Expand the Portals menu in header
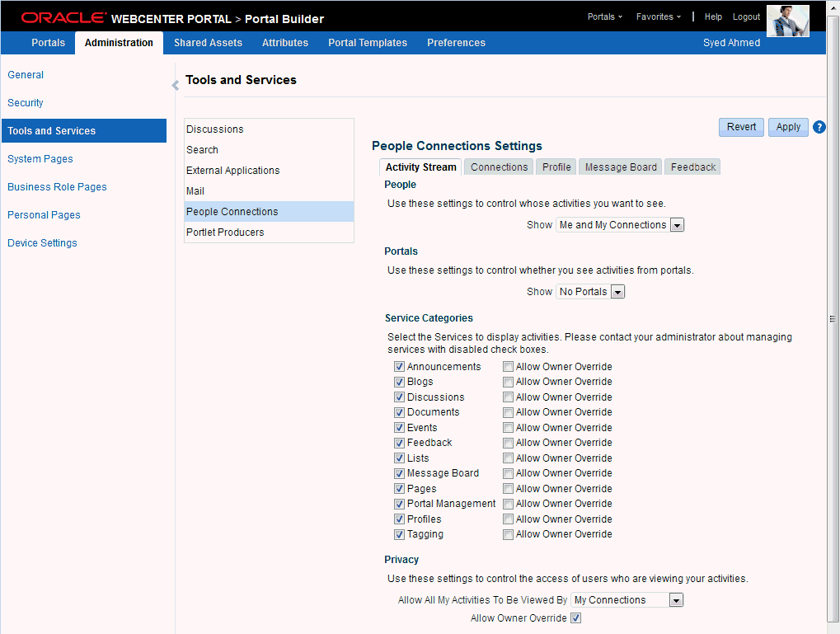This screenshot has height=634, width=840. click(605, 16)
